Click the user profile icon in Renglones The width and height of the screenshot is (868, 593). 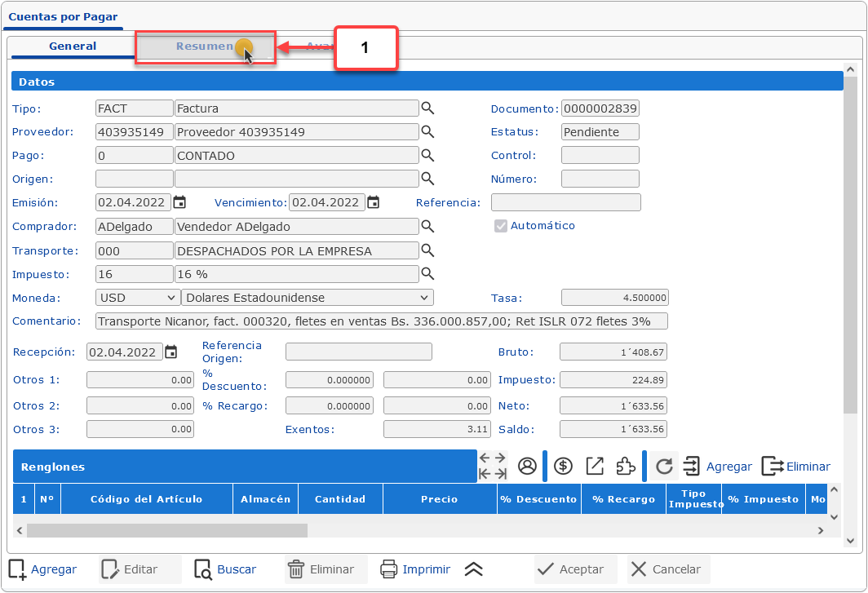click(527, 466)
